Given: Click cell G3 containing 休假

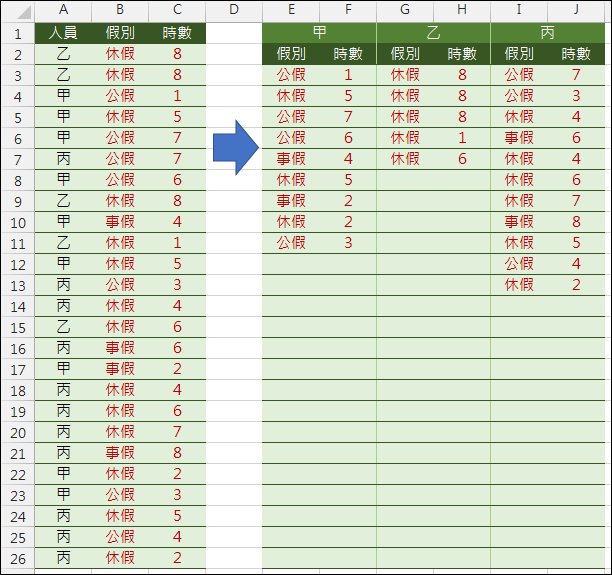Looking at the screenshot, I should 405,75.
